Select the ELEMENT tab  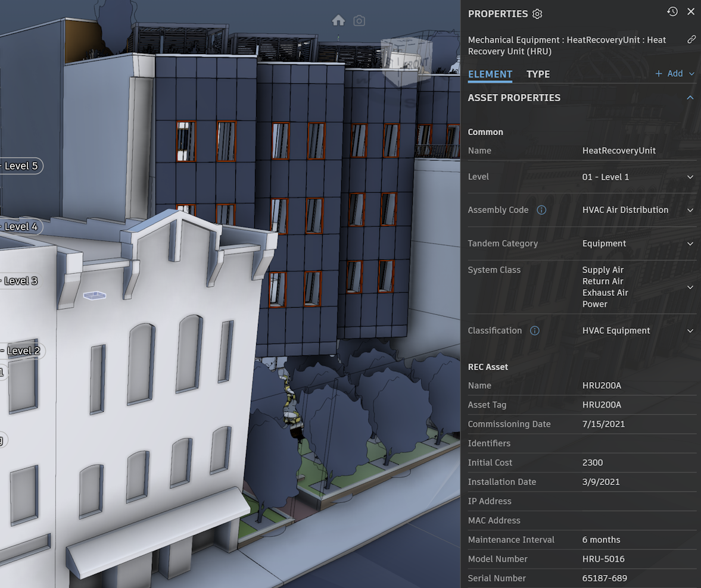tap(490, 74)
